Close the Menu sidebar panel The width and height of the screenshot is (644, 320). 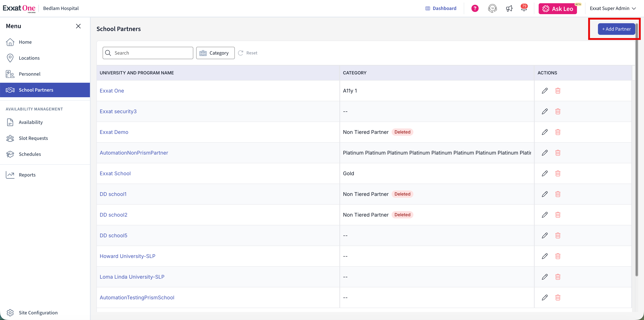(x=78, y=26)
